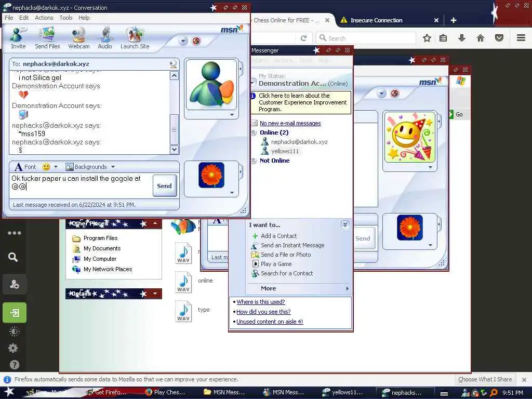Click the Audio microphone icon
532x399 pixels.
coord(105,38)
